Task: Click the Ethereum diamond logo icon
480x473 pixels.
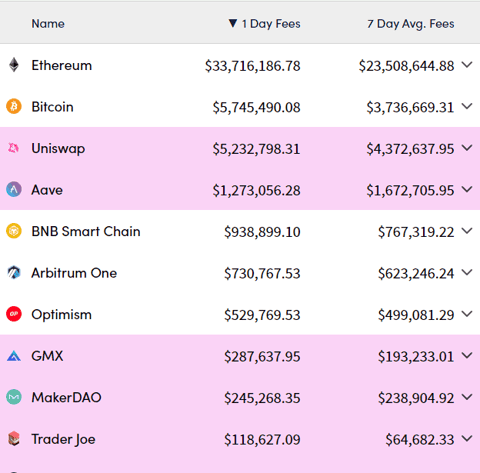Action: tap(14, 65)
